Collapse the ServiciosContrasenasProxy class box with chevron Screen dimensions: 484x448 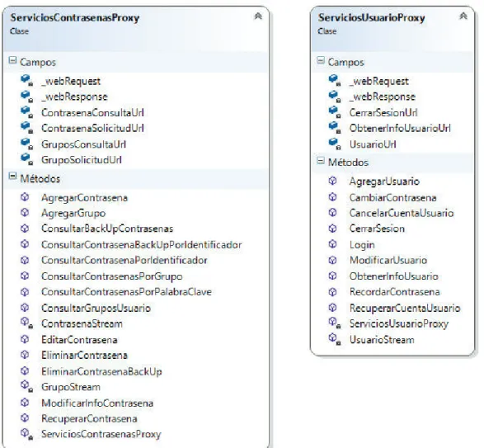258,16
